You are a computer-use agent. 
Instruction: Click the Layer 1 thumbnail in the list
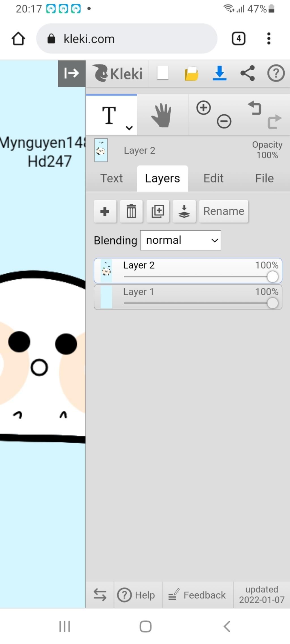click(x=106, y=297)
